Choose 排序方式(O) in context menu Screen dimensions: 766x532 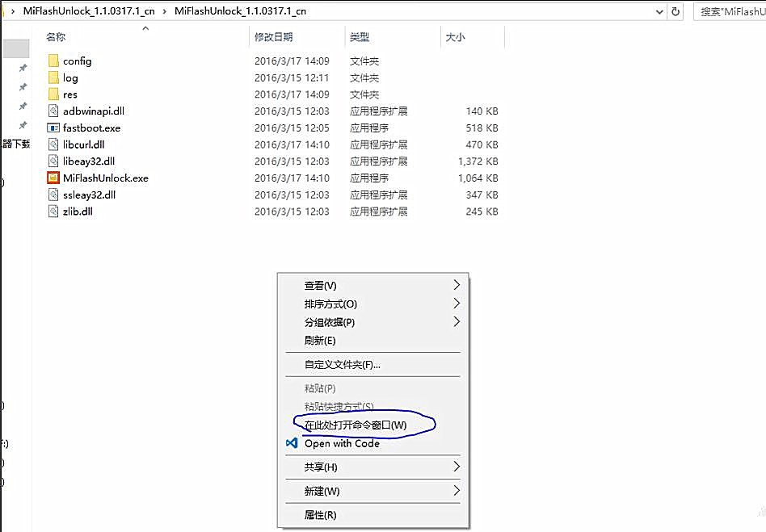pyautogui.click(x=372, y=304)
